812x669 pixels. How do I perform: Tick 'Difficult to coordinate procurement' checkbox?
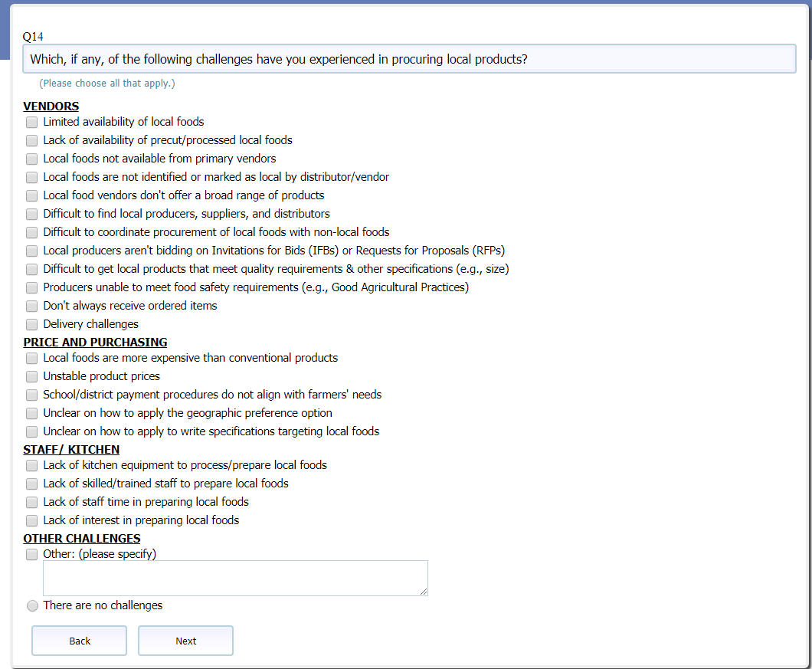pyautogui.click(x=31, y=233)
